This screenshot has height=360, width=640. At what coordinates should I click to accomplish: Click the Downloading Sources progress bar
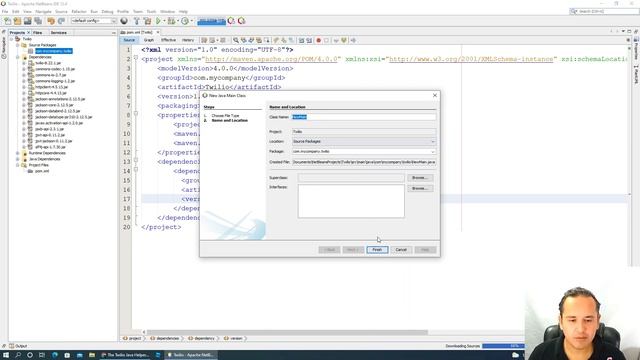click(503, 346)
